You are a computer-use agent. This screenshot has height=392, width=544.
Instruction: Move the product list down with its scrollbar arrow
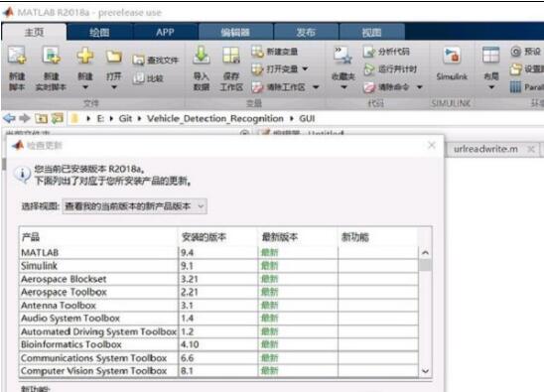tap(425, 371)
